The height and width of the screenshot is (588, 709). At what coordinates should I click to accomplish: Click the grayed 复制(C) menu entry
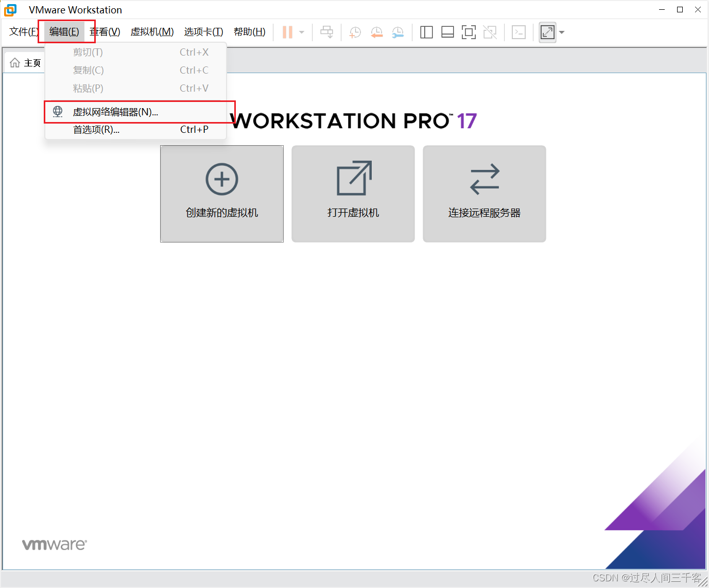[136, 71]
